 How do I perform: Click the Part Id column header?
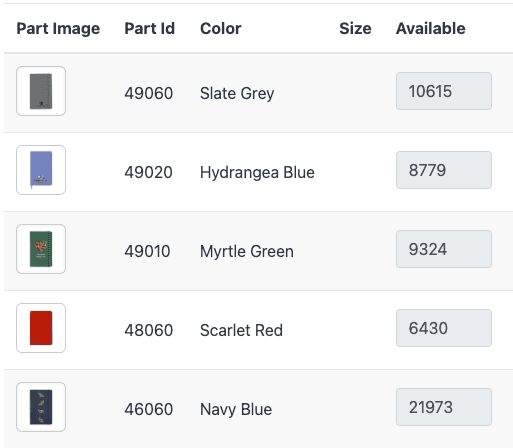coord(150,29)
